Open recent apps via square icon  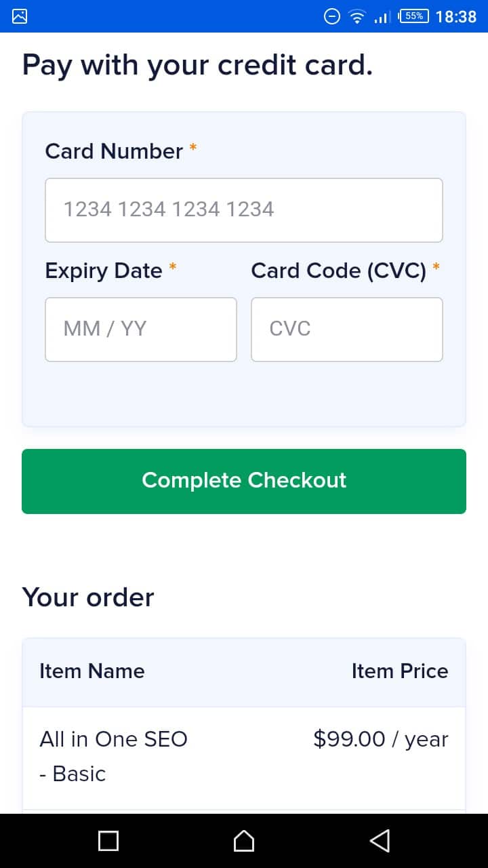click(x=108, y=841)
